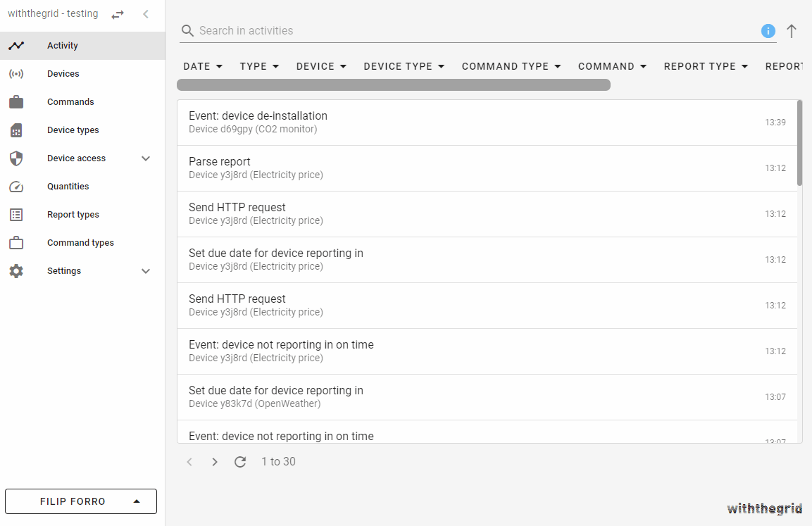Click the horizontal filter scrollbar
This screenshot has height=526, width=812.
[x=393, y=85]
